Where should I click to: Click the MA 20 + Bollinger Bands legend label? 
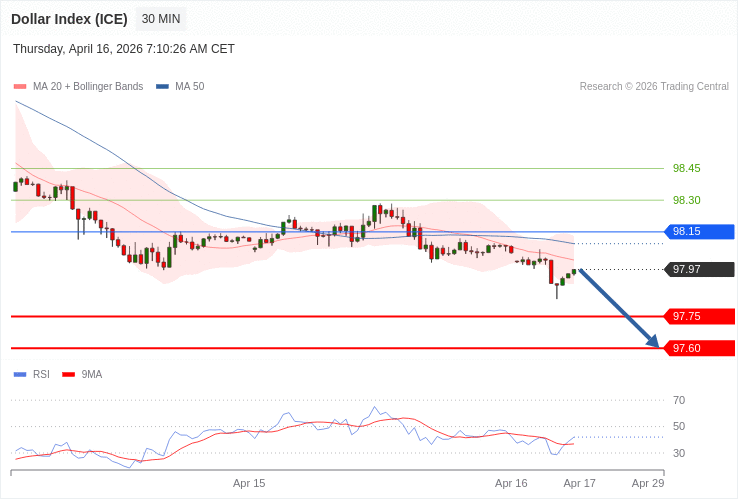point(88,87)
